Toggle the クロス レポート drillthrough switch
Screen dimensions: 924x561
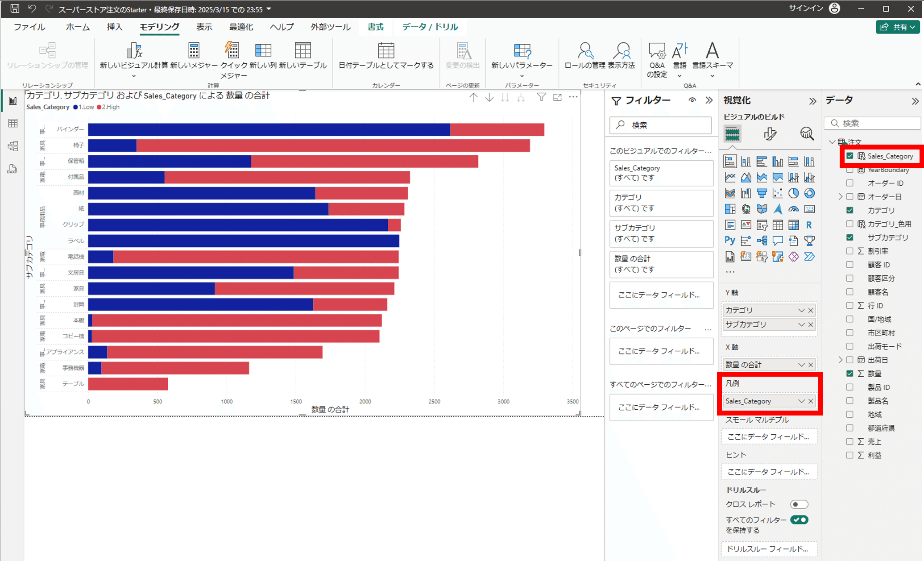(x=799, y=504)
